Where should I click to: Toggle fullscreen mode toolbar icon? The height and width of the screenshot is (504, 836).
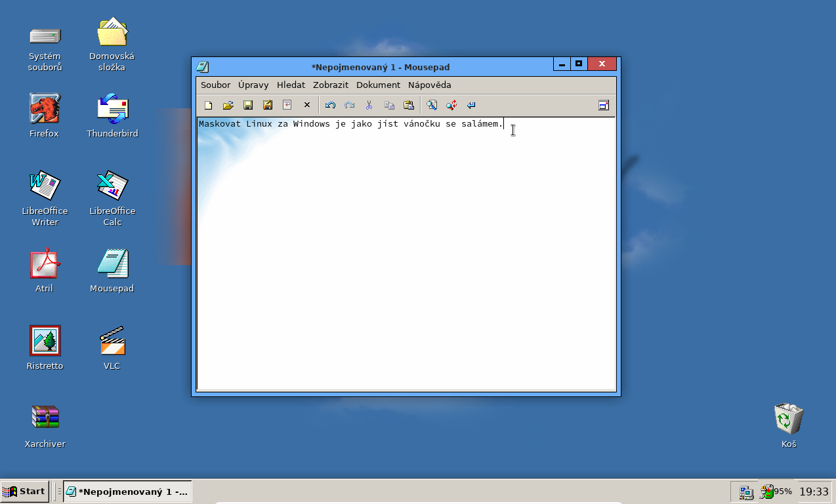click(604, 105)
